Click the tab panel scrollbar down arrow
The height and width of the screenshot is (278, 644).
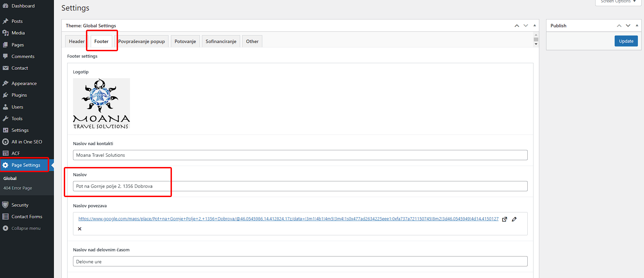tap(536, 44)
